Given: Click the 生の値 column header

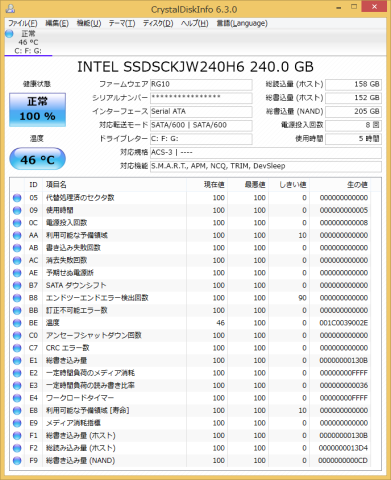Looking at the screenshot, I should (x=340, y=185).
